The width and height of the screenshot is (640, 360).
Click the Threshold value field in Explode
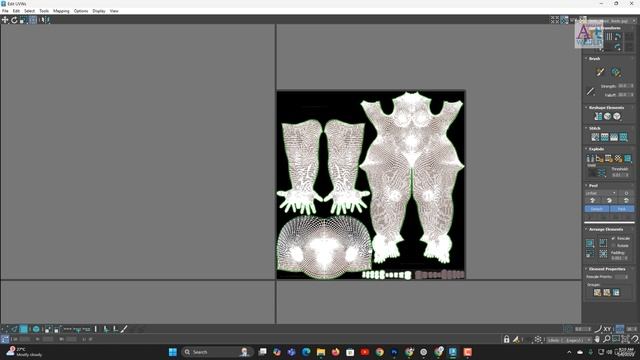620,175
